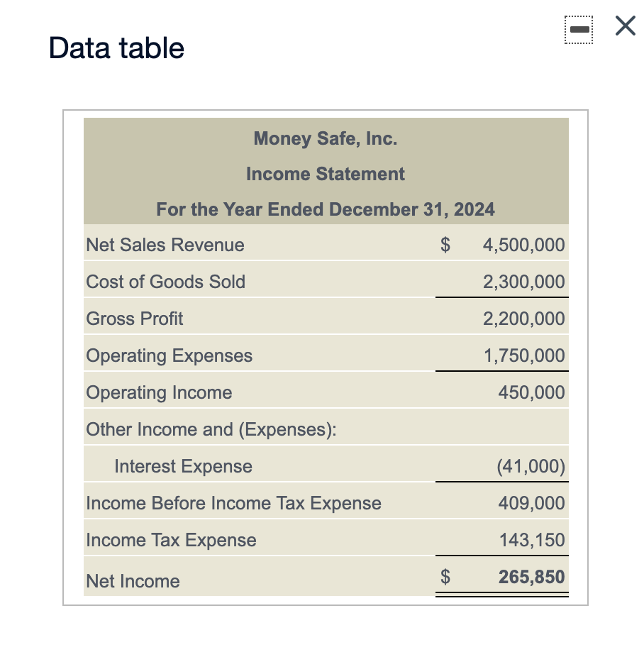Click the Income Statement title
This screenshot has width=644, height=657.
point(326,174)
